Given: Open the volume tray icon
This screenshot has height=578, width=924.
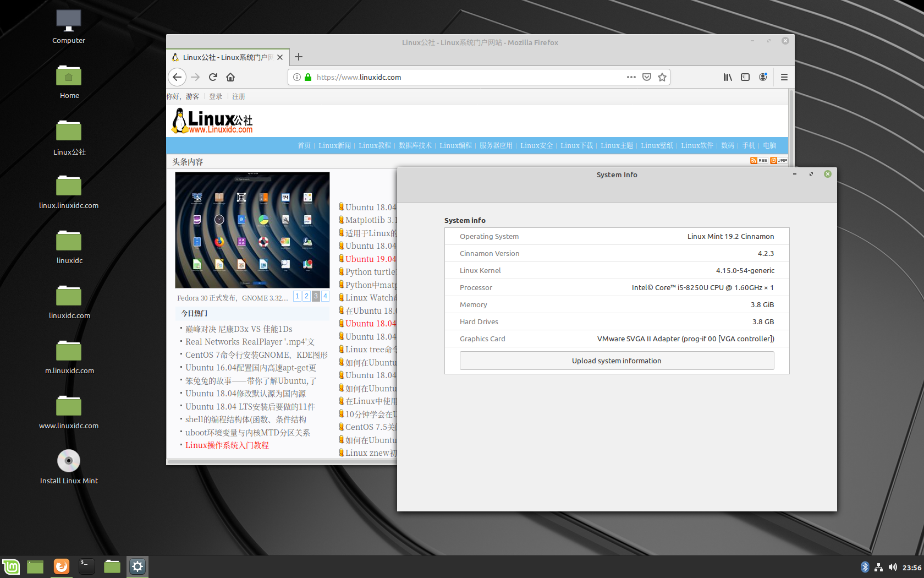Looking at the screenshot, I should (x=893, y=567).
